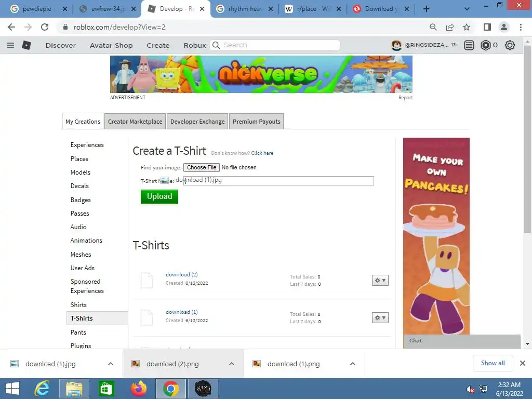Open Chrome three-dot menu

point(521,27)
